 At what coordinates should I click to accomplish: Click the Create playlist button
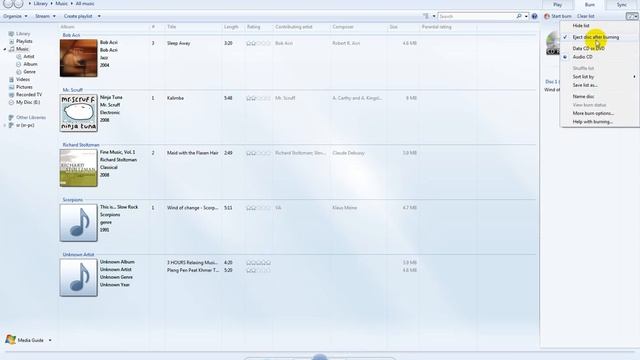78,16
